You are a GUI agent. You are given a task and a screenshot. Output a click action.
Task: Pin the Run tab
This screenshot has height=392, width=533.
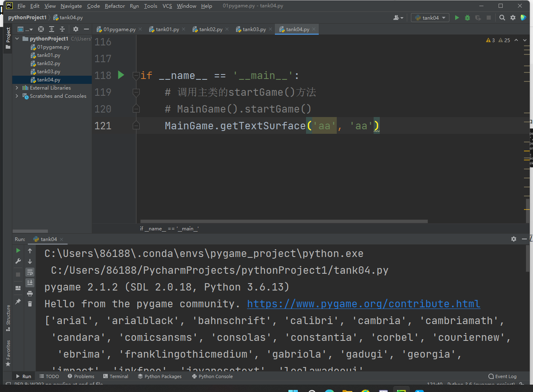(18, 302)
